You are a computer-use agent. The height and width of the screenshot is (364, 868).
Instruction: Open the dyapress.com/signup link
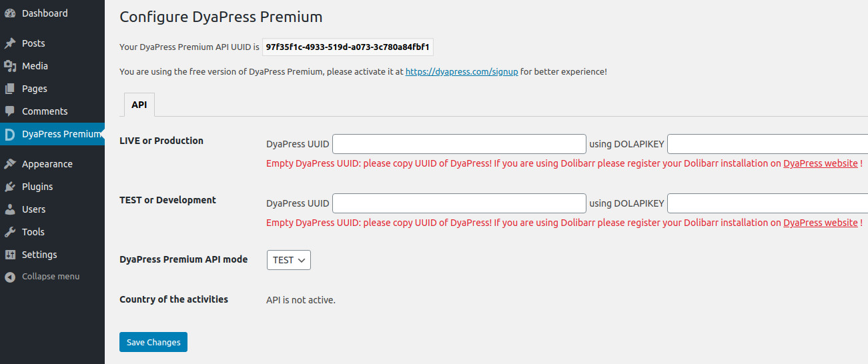(462, 71)
